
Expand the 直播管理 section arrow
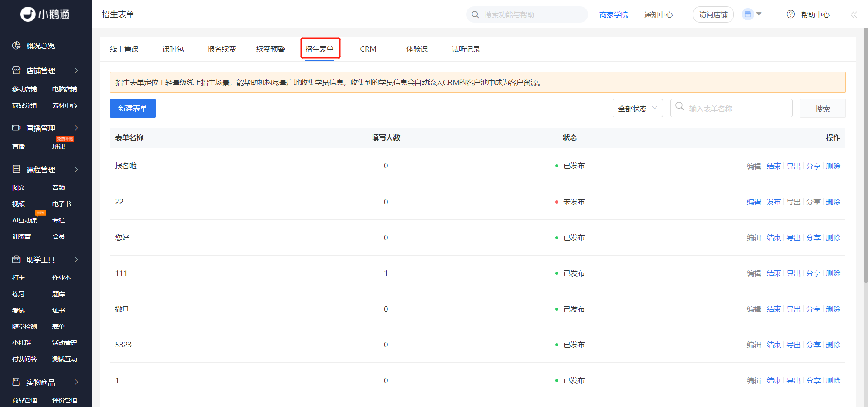click(x=76, y=128)
